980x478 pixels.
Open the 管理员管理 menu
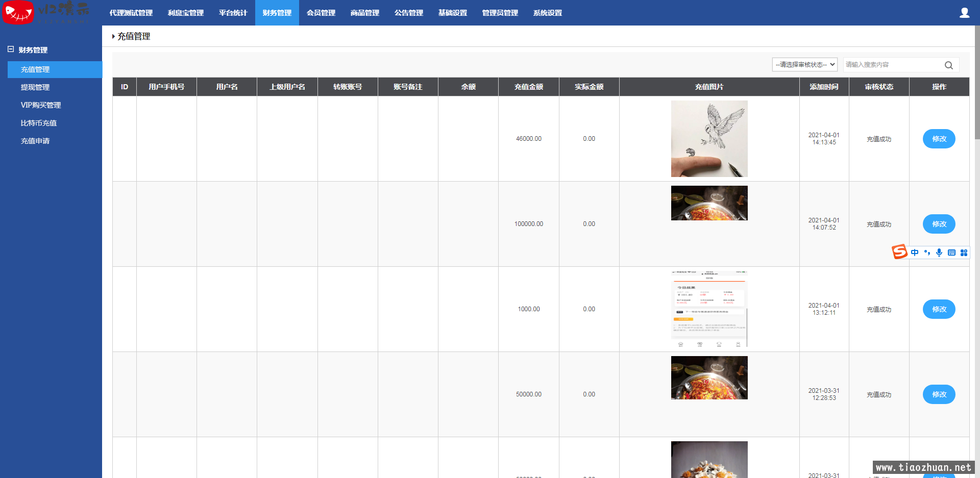500,13
